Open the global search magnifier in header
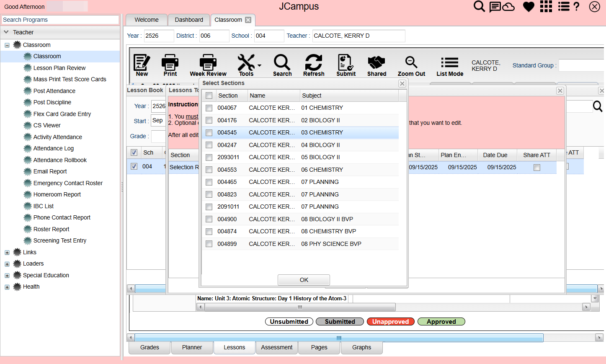Viewport: 606px width, 364px height. tap(479, 7)
